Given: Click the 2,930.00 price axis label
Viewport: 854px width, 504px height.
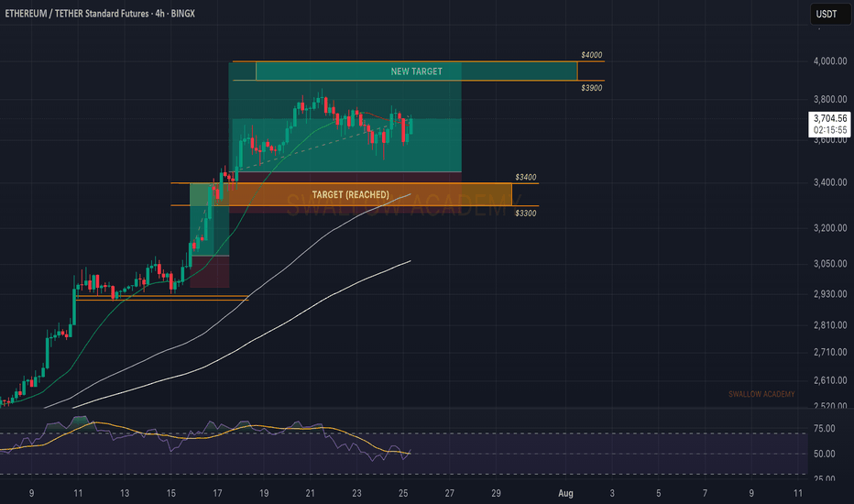Looking at the screenshot, I should pos(830,294).
